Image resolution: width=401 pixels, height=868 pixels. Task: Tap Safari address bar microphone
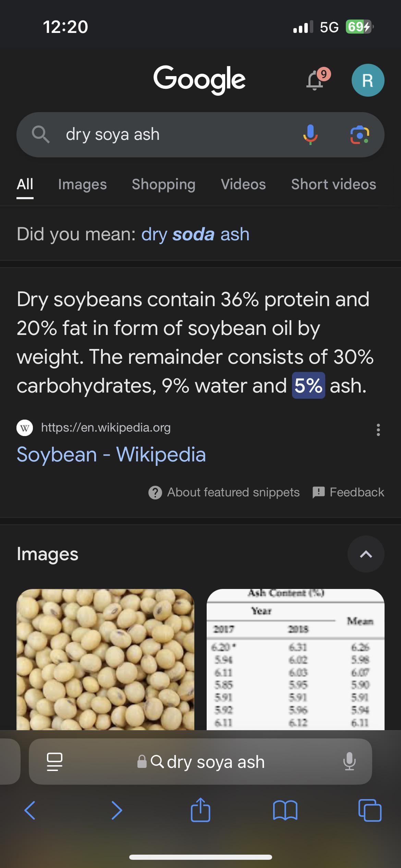pyautogui.click(x=349, y=761)
